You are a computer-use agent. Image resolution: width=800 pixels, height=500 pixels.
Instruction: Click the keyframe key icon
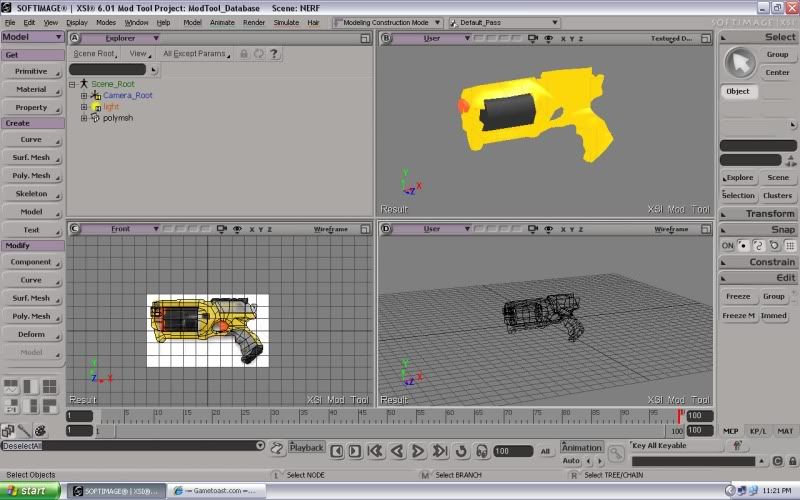click(x=616, y=453)
